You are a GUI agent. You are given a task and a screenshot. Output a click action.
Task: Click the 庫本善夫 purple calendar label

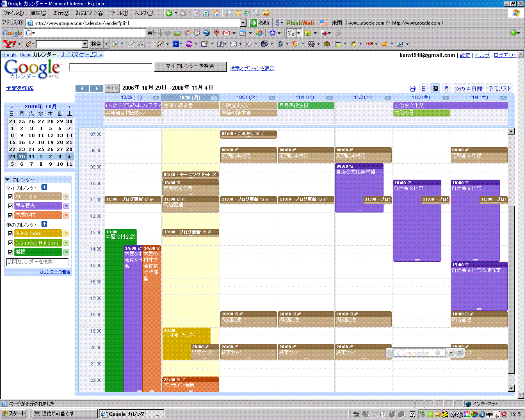[38, 206]
